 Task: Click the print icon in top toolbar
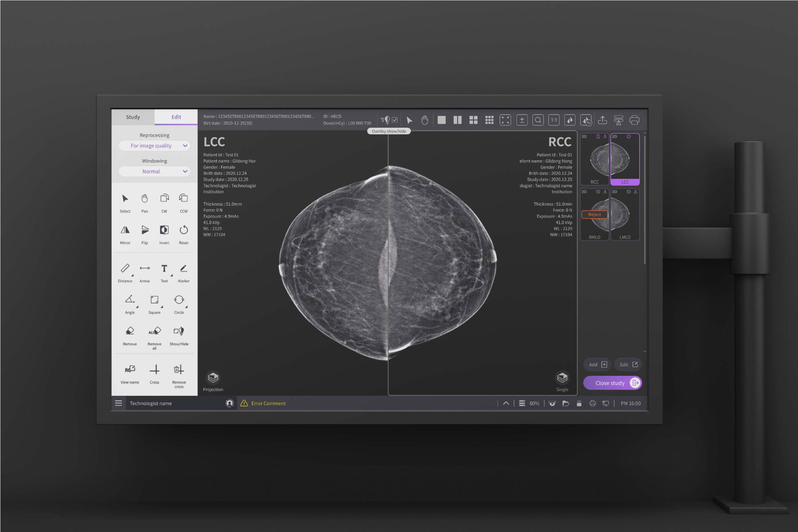point(634,120)
